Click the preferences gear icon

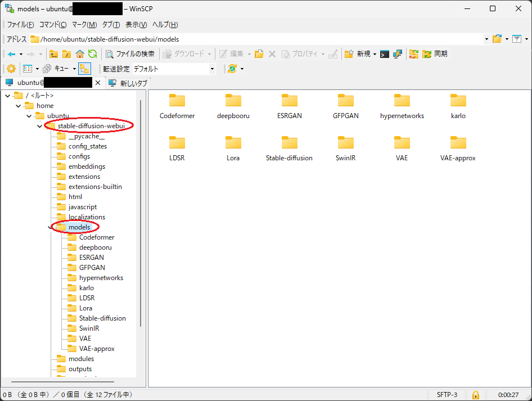point(11,69)
